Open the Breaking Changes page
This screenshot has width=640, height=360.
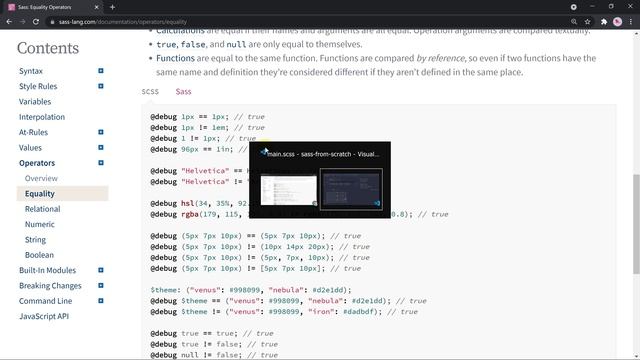click(50, 286)
